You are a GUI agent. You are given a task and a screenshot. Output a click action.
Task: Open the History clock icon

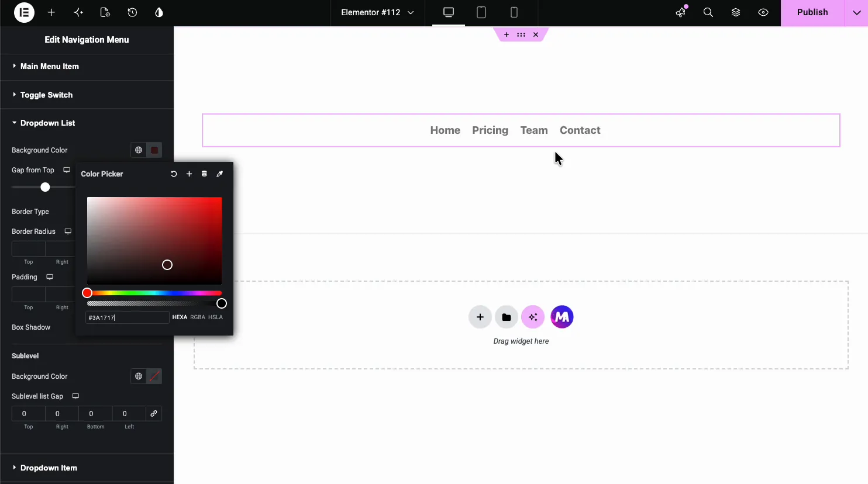point(132,12)
